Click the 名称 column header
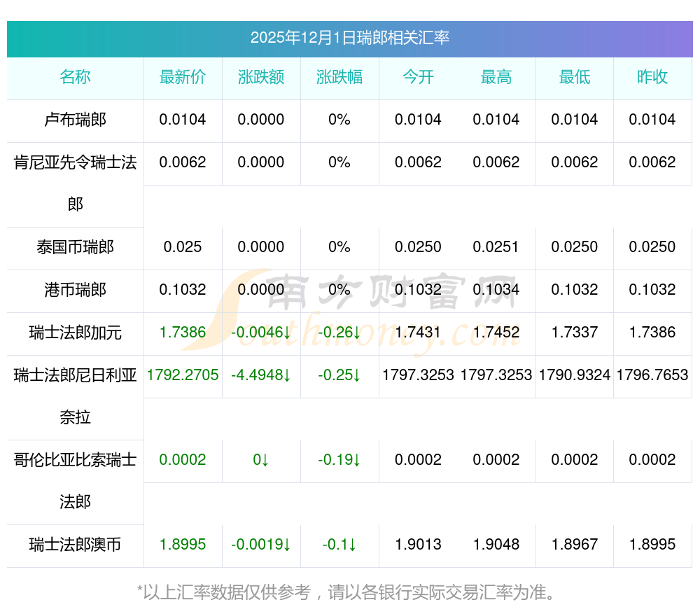 [x=75, y=78]
